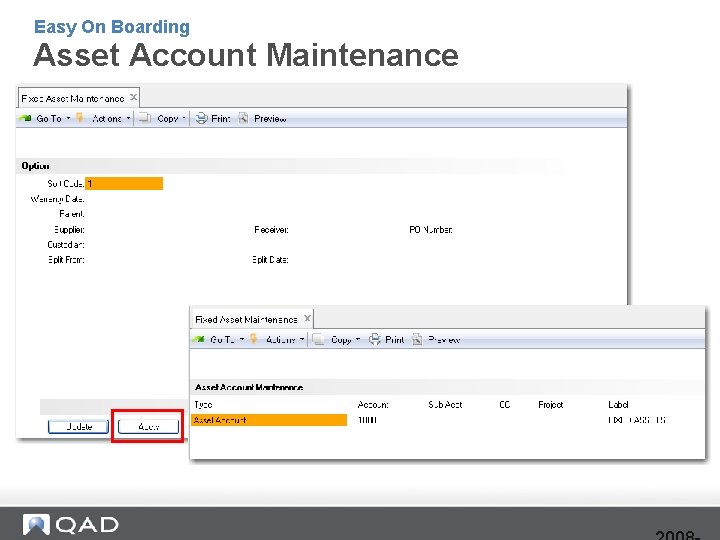720x540 pixels.
Task: Open the Go To menu in back window
Action: point(49,118)
